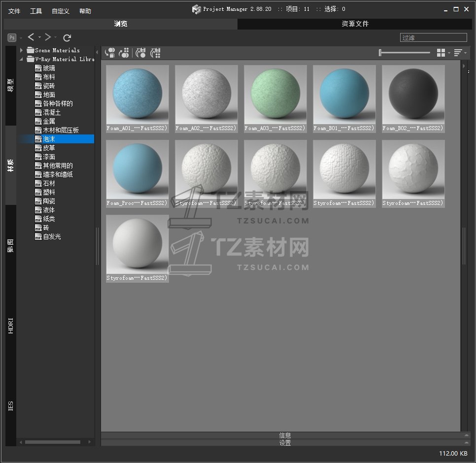Expand the Scene Materials tree node

pos(21,50)
